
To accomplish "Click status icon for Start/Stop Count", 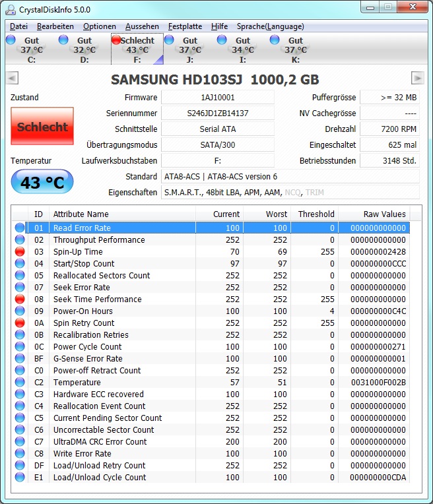I will 20,263.
